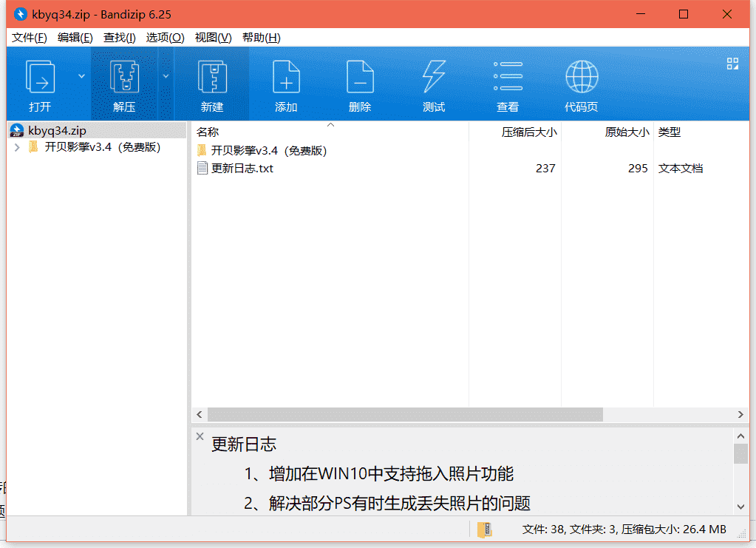Click the preview pane vertical scrollbar thumb
This screenshot has height=548, width=756.
(740, 453)
